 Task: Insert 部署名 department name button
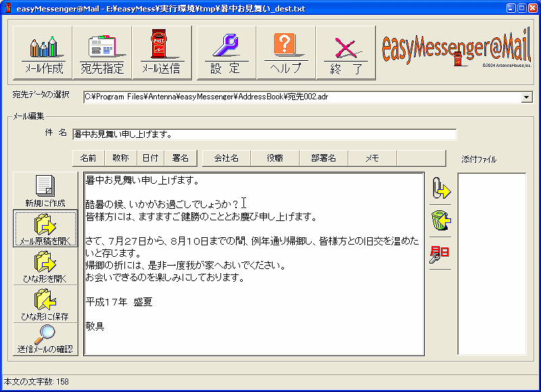point(324,158)
